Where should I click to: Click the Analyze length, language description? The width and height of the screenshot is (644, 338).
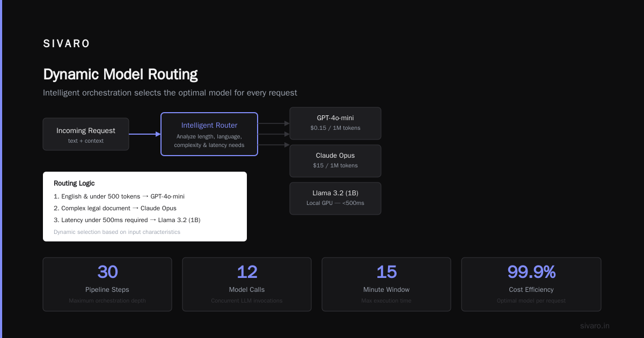click(x=209, y=141)
